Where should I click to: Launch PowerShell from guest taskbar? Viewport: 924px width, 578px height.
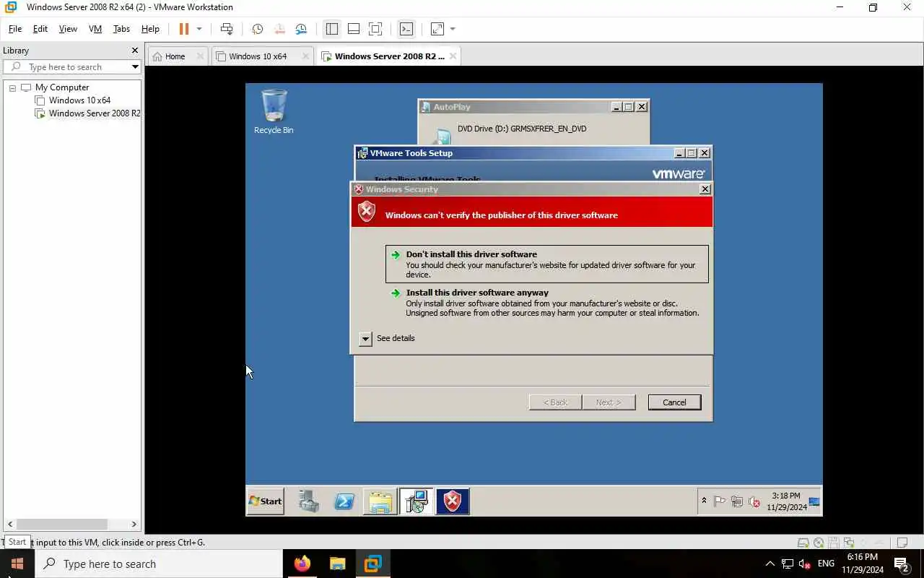click(344, 501)
